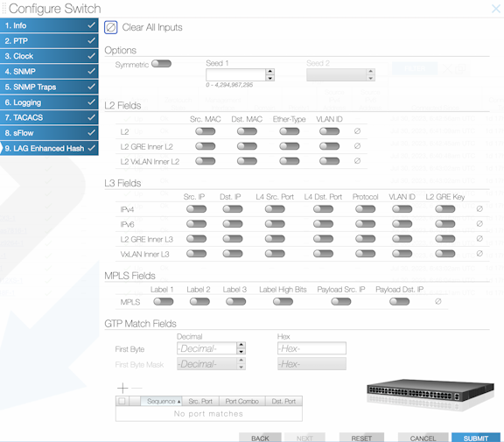
Task: Open the 8. sFlow step
Action: pyautogui.click(x=49, y=133)
